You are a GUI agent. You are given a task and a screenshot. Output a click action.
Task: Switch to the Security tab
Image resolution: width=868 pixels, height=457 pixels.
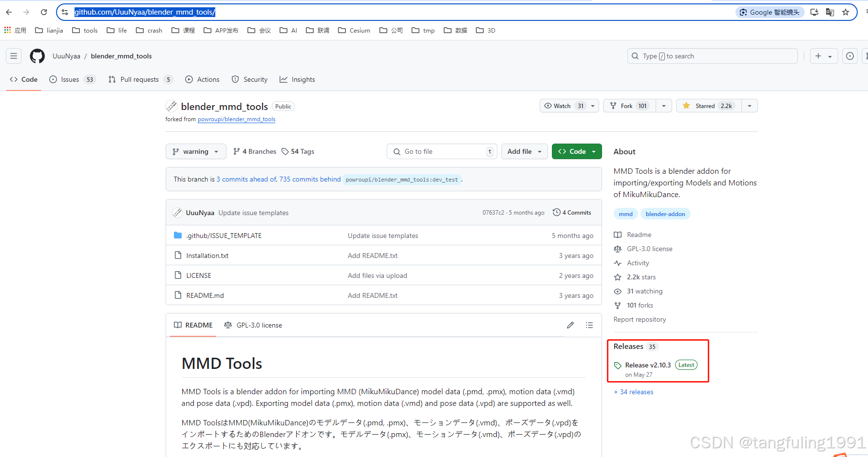(x=249, y=79)
